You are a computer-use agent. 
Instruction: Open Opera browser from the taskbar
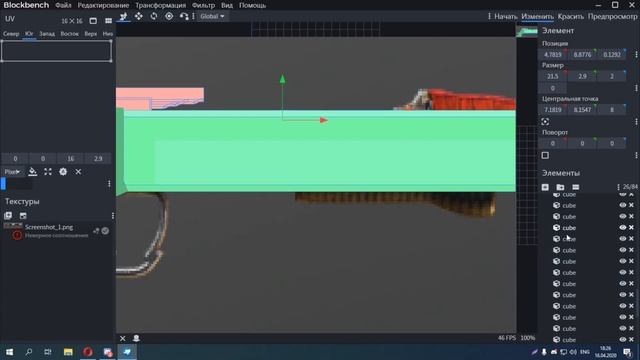88,351
